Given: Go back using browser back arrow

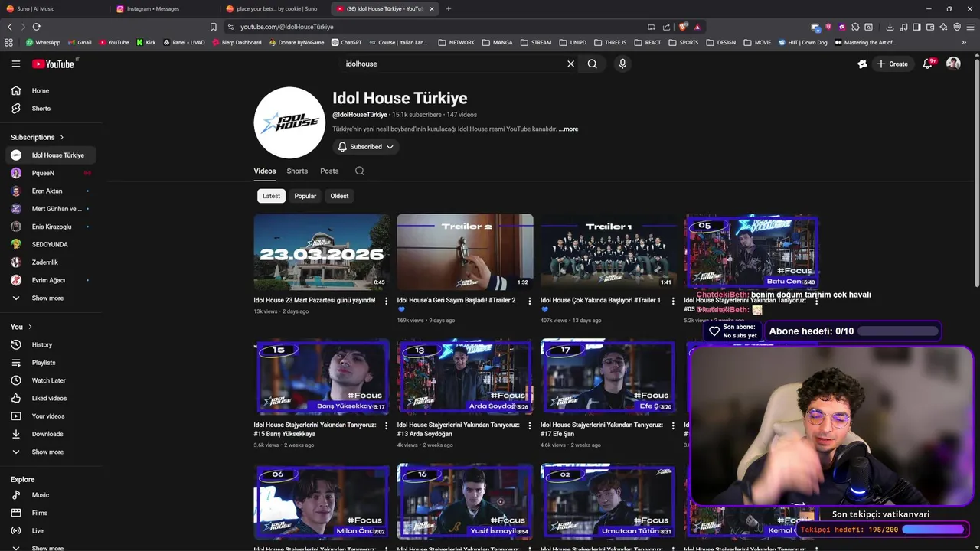Looking at the screenshot, I should pos(9,27).
